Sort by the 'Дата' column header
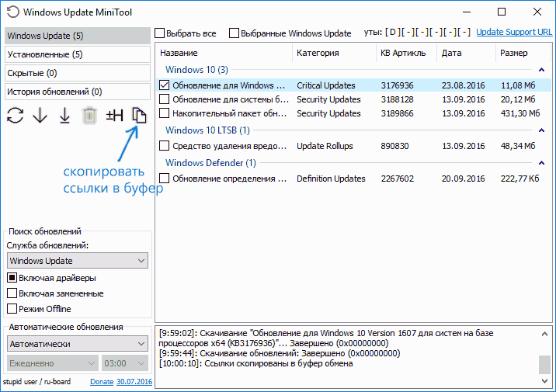 click(x=466, y=53)
